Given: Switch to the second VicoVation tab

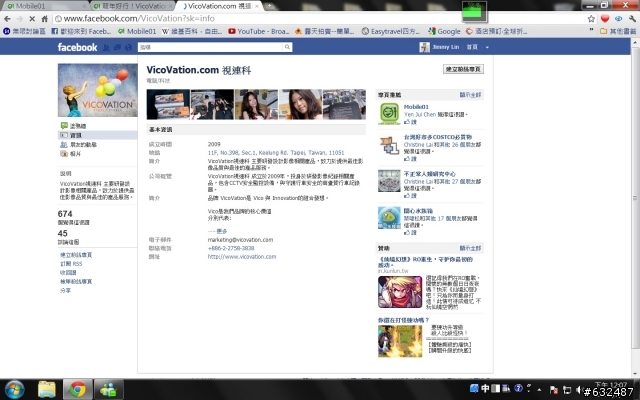Looking at the screenshot, I should pyautogui.click(x=131, y=6).
